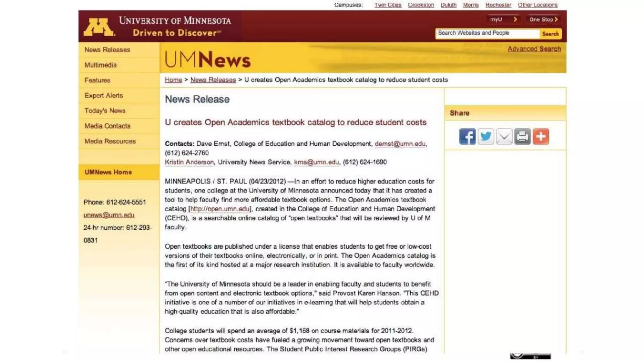Click the UMNews banner logo
The width and height of the screenshot is (644, 362).
(x=208, y=59)
